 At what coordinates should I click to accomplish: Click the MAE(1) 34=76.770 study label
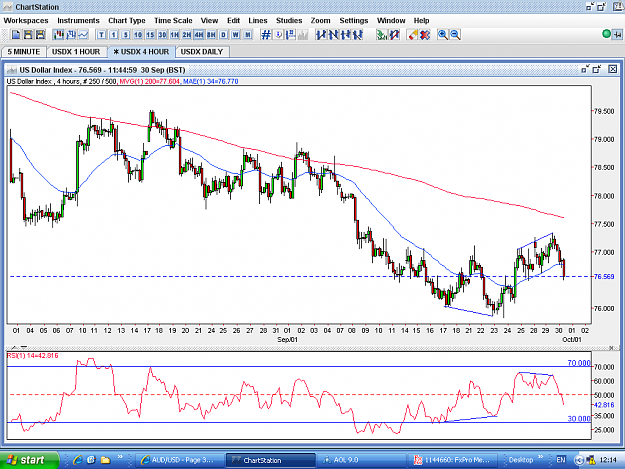click(x=210, y=81)
